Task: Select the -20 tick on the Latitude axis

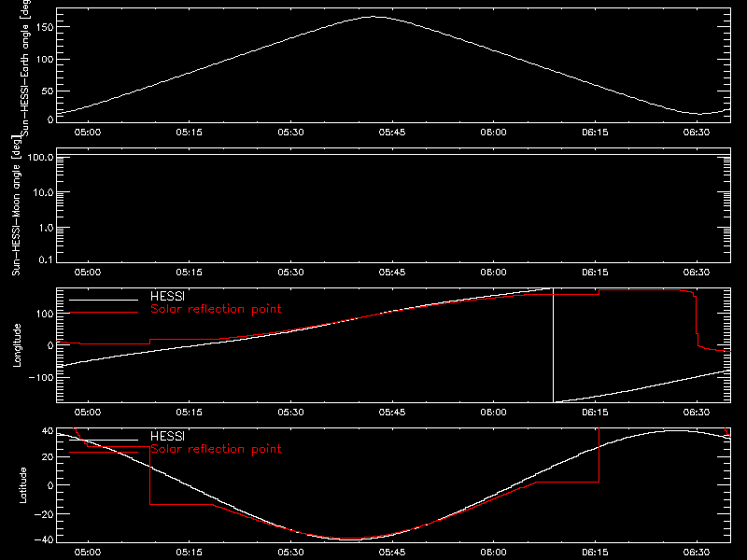Action: click(44, 514)
